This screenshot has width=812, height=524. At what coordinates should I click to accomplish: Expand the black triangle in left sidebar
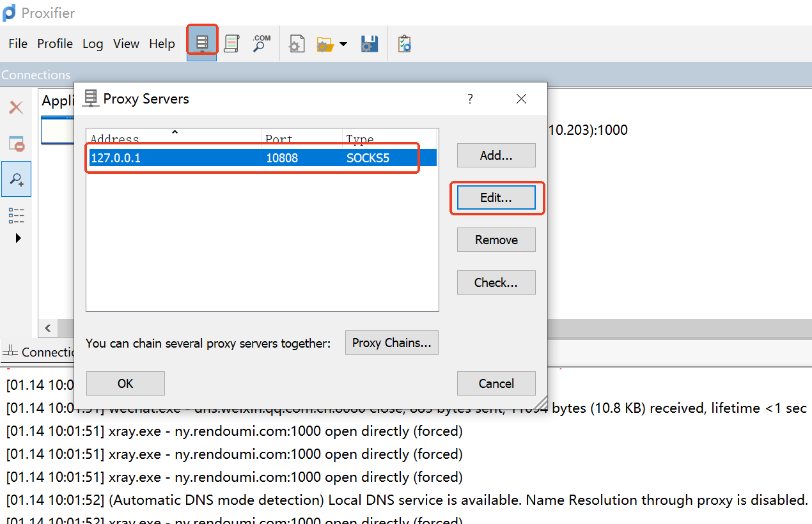pyautogui.click(x=18, y=238)
